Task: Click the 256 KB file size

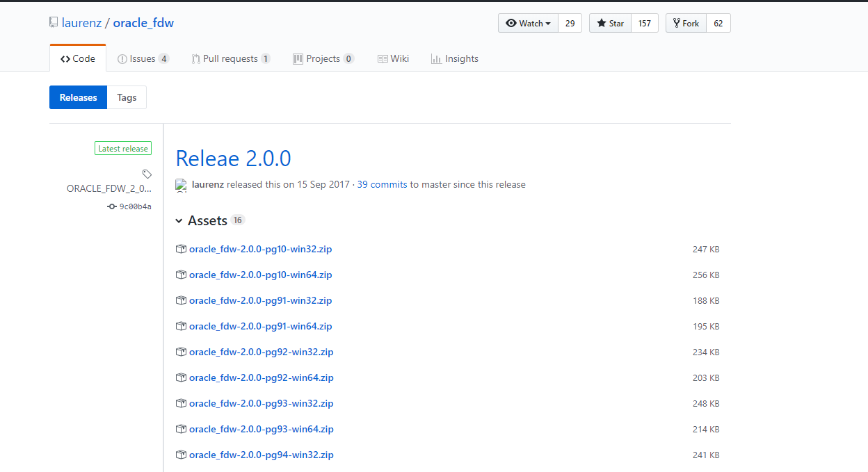Action: [x=706, y=275]
